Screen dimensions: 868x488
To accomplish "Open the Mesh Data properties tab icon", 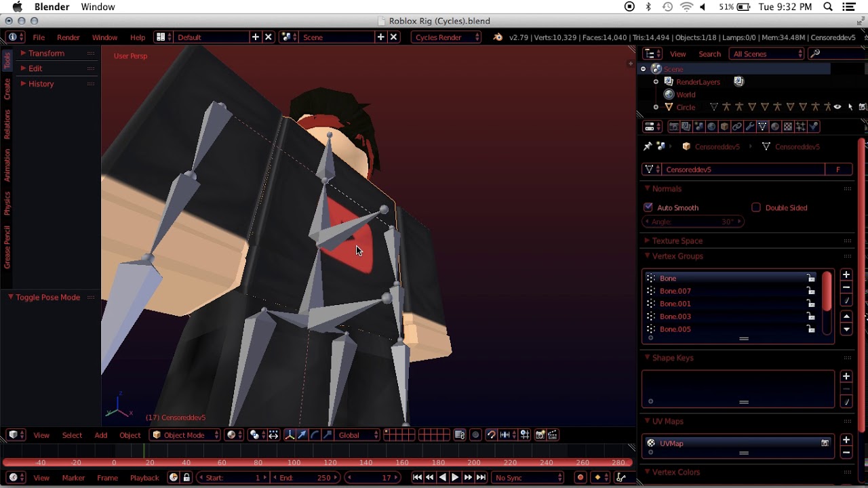I will tap(762, 127).
